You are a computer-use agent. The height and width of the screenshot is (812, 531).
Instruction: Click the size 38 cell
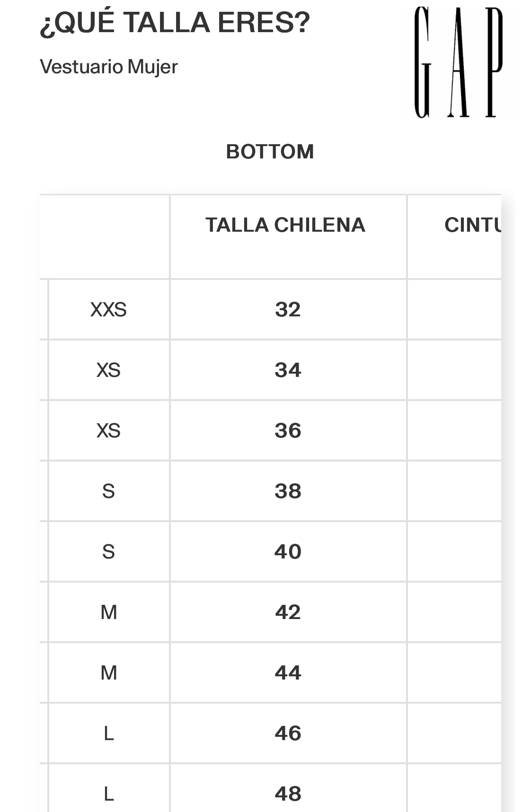[x=288, y=491]
